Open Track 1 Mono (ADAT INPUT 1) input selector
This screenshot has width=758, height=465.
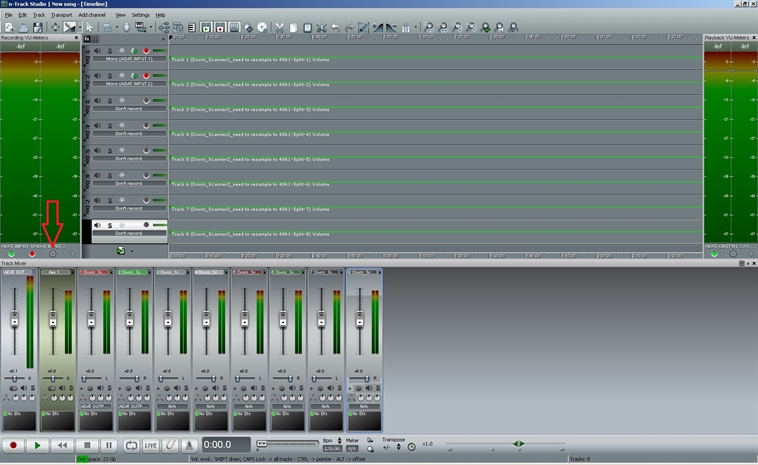pos(129,59)
